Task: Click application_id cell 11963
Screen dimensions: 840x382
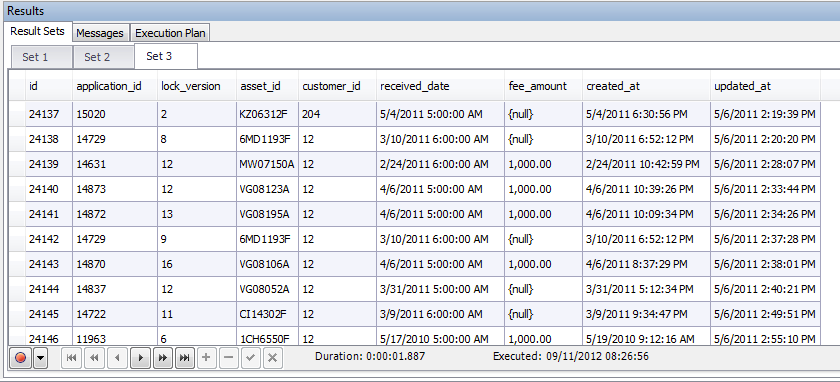Action: [115, 336]
